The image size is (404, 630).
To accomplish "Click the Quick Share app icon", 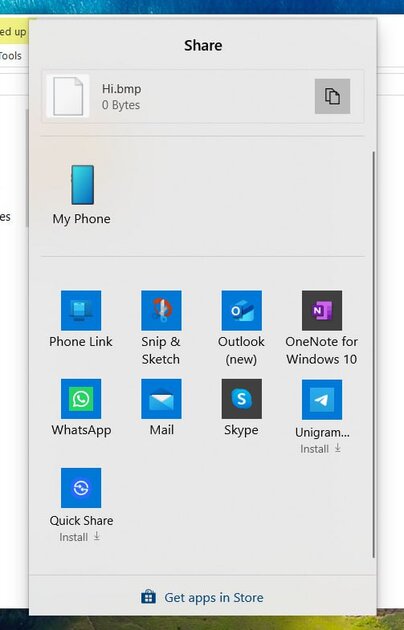I will [x=81, y=488].
